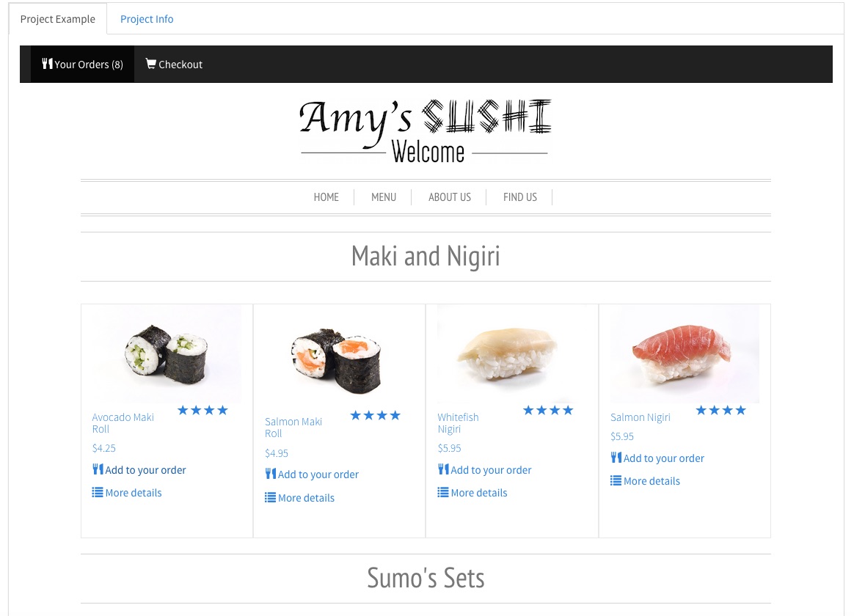Switch to the Project Info tab
Viewport: 854px width, 616px height.
tap(147, 19)
